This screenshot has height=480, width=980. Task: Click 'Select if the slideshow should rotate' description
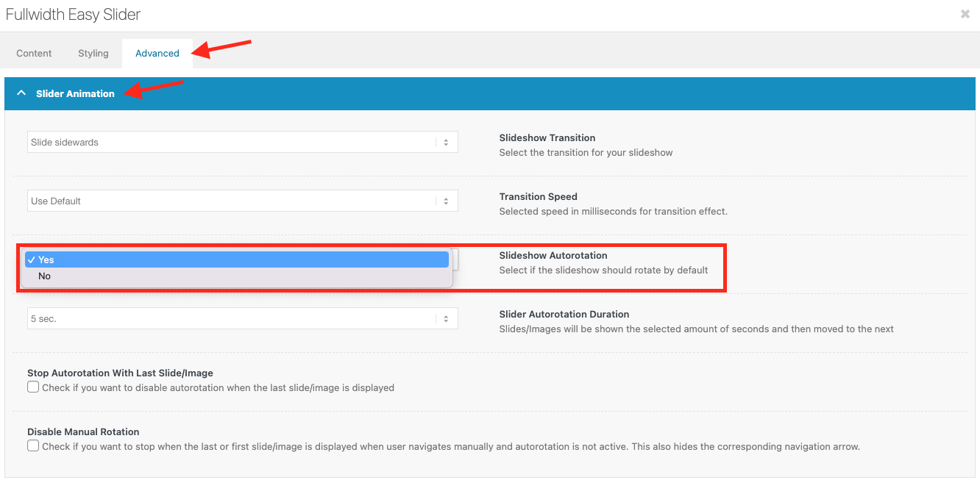pos(604,270)
